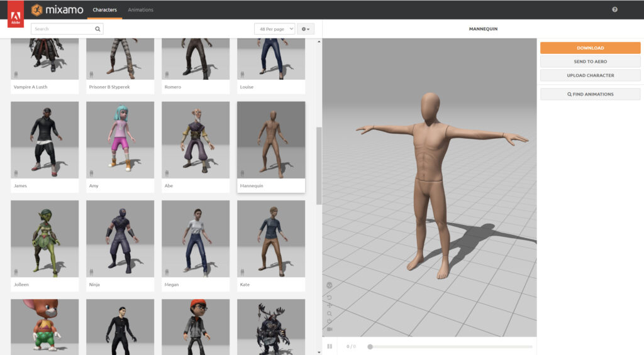Screen dimensions: 644x355
Task: Click the rotate/reset view icon in viewport
Action: (x=330, y=297)
